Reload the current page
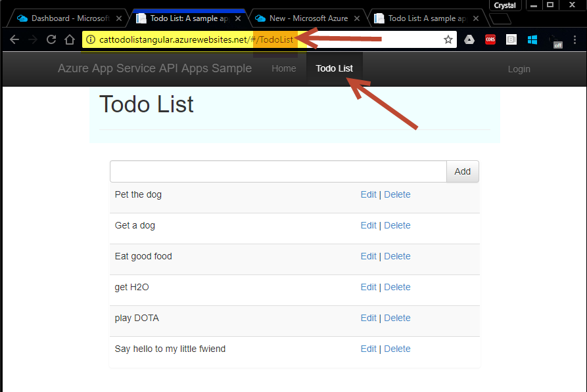 point(51,39)
